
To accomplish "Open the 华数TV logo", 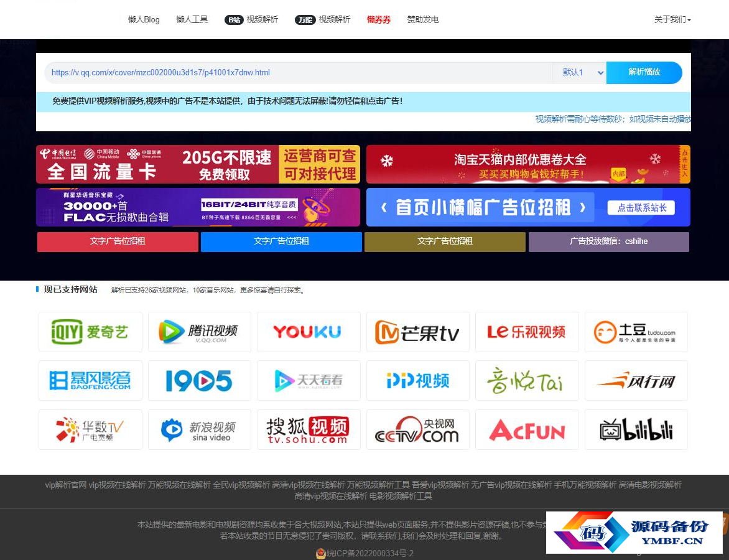I will click(x=90, y=429).
